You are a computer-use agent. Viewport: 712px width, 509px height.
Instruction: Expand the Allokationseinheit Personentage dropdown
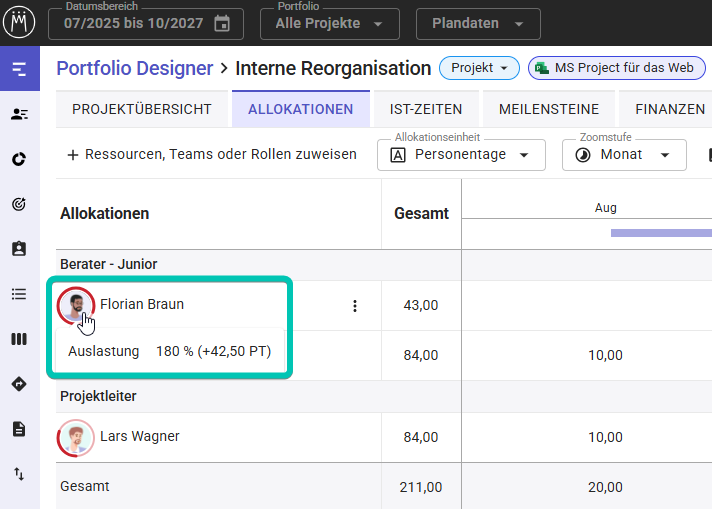click(461, 155)
